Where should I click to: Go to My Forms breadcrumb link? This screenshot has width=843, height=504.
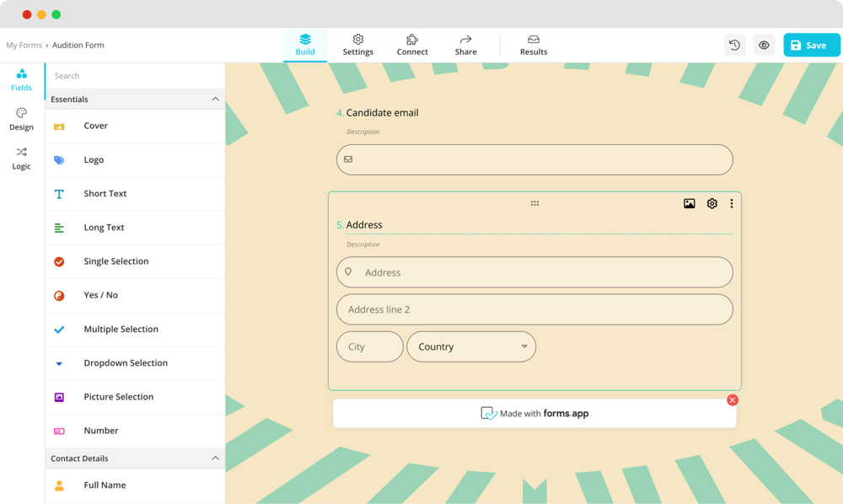(24, 46)
